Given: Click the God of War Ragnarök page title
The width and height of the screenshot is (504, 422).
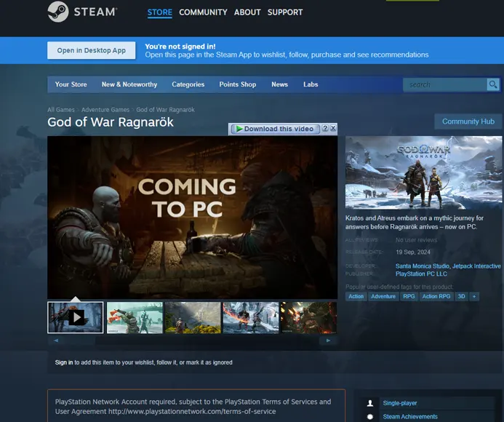Looking at the screenshot, I should point(111,122).
